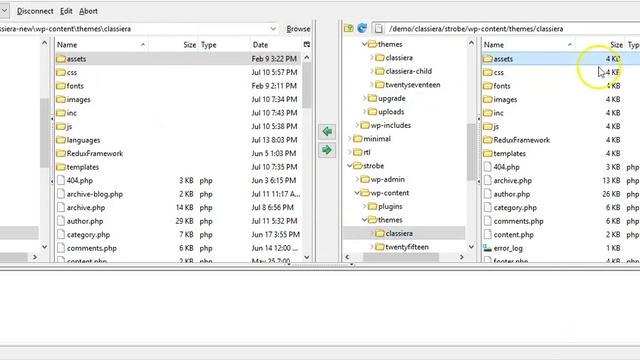This screenshot has height=360, width=640.
Task: Click the upload arrow button pointing right
Action: [x=327, y=150]
